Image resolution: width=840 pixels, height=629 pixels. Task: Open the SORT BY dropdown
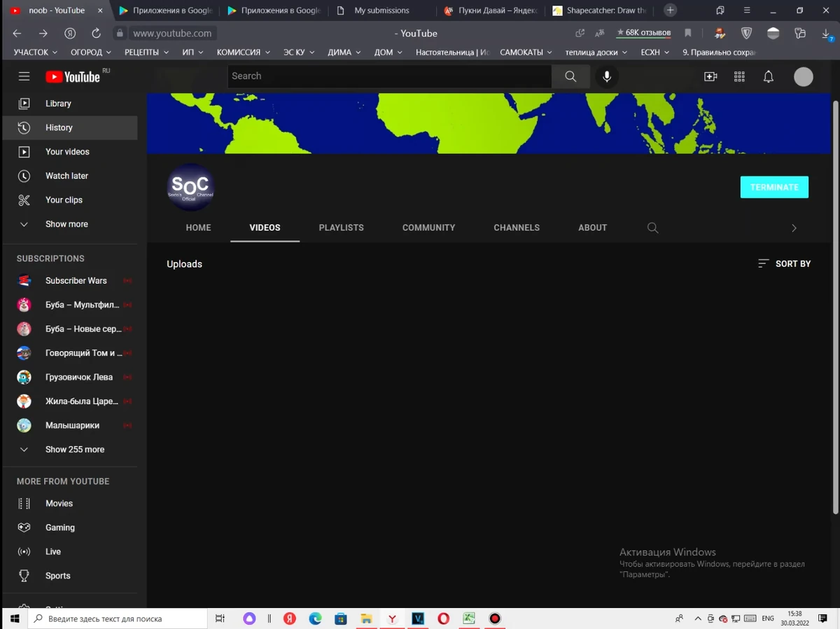783,263
